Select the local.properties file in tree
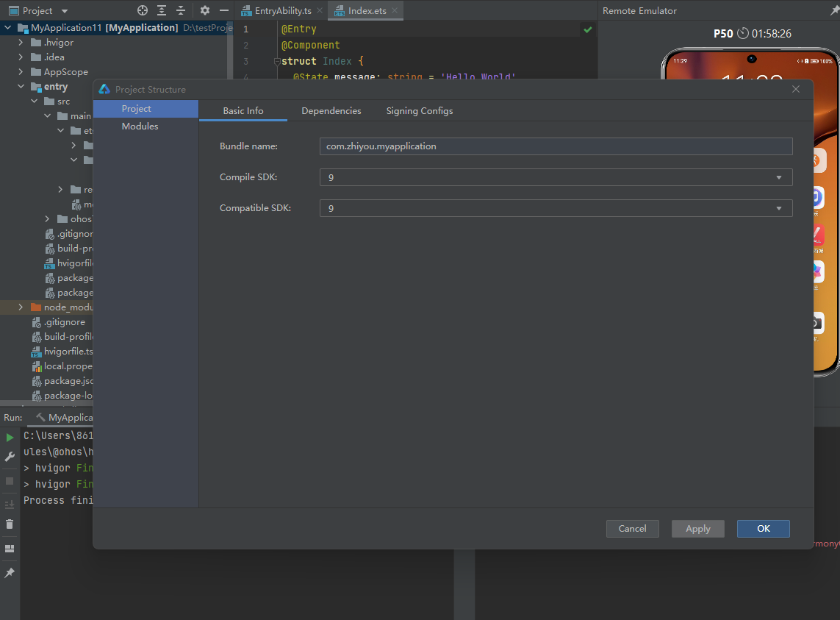Viewport: 840px width, 620px height. point(62,366)
